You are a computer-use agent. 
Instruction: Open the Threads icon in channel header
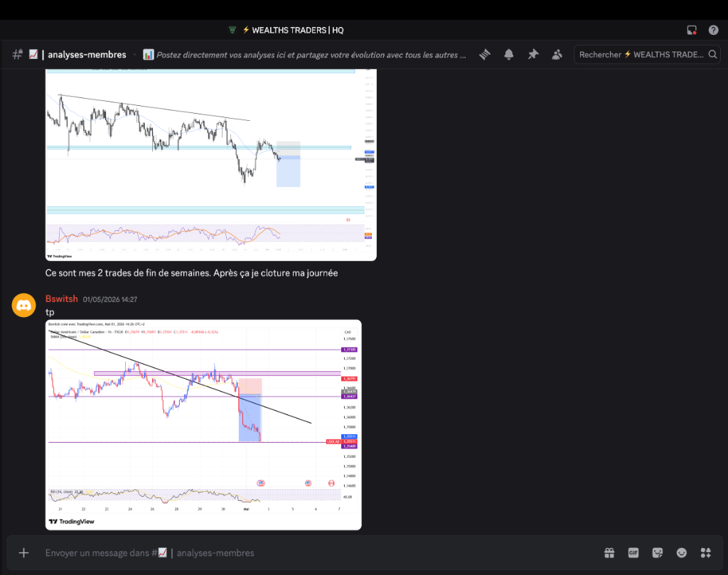[485, 55]
